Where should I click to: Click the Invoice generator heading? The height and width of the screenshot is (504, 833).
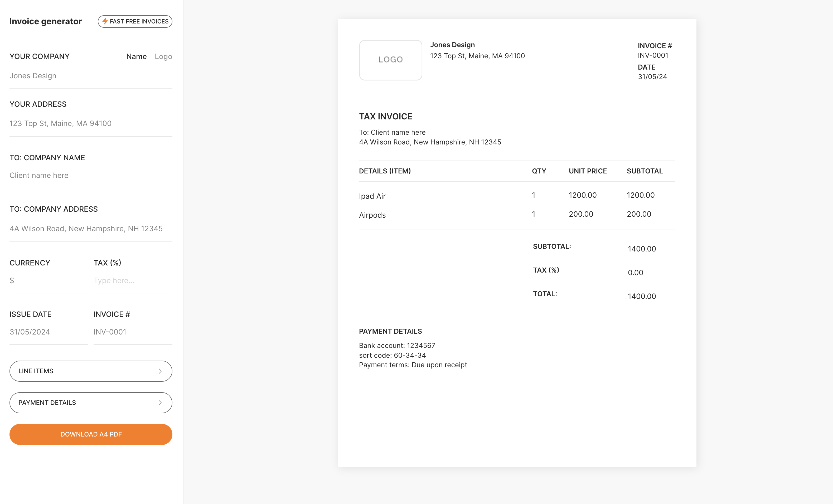pyautogui.click(x=46, y=21)
